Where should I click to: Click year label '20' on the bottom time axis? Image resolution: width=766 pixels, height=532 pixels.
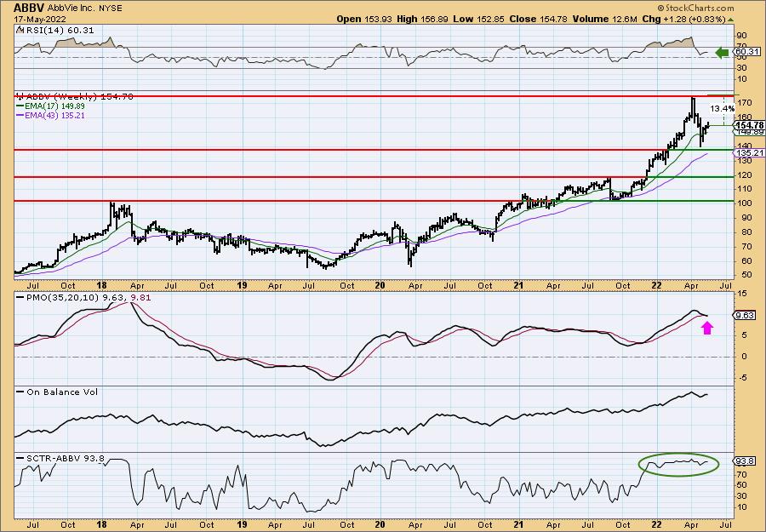(x=380, y=524)
